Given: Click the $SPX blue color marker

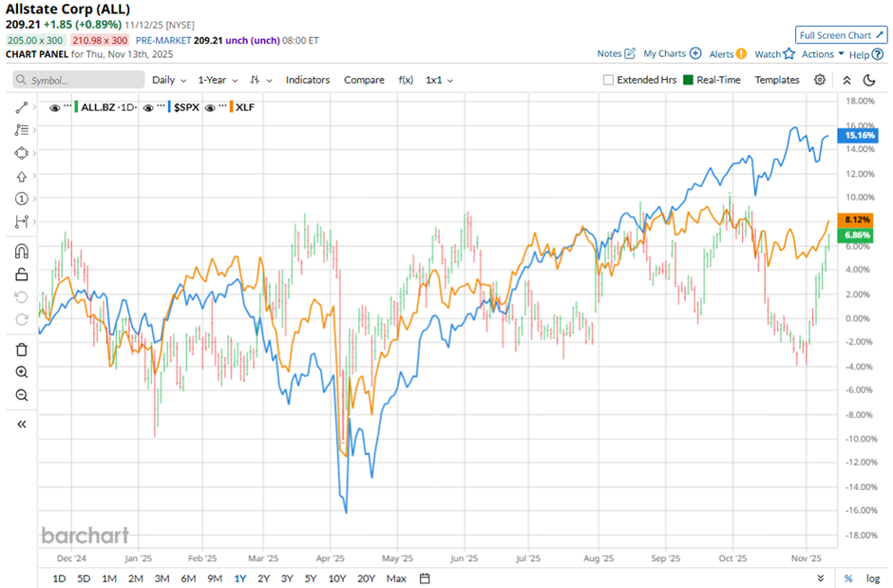Looking at the screenshot, I should click(x=169, y=107).
